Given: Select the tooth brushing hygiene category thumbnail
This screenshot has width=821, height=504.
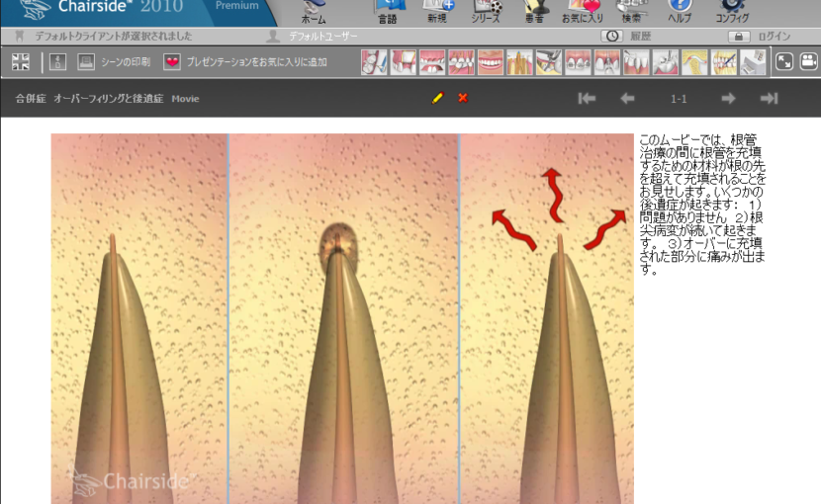Looking at the screenshot, I should click(x=374, y=62).
